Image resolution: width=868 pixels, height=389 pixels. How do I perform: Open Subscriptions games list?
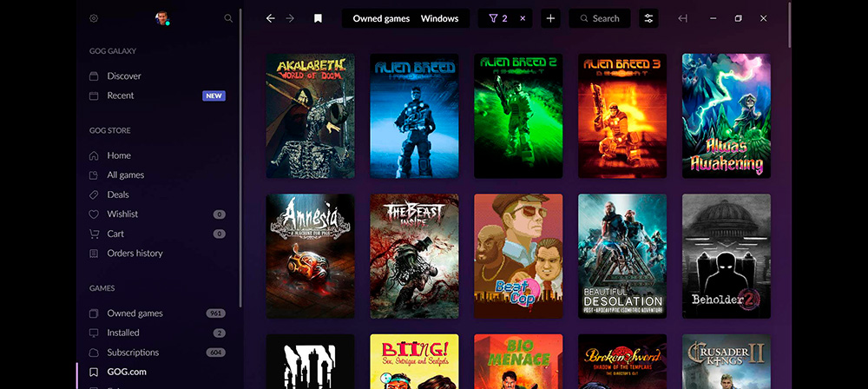click(133, 353)
